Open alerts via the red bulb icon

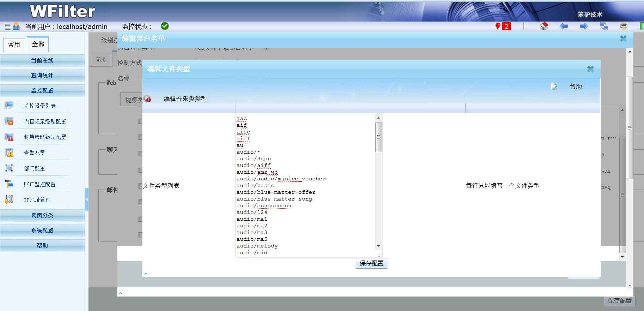point(498,26)
